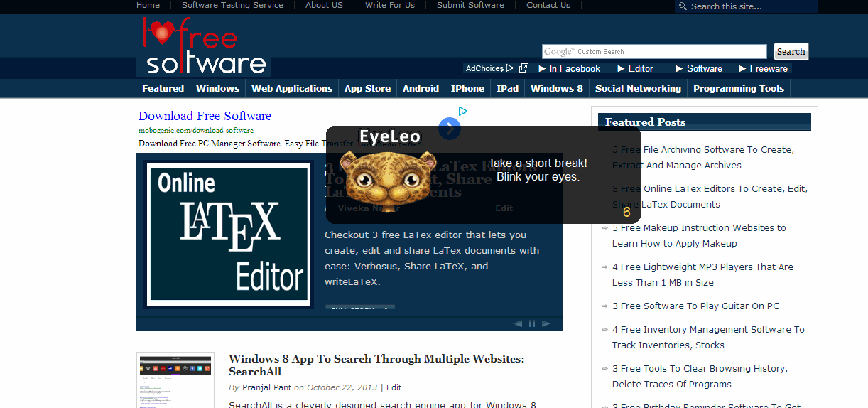
Task: Open the Home top menu link
Action: click(148, 5)
